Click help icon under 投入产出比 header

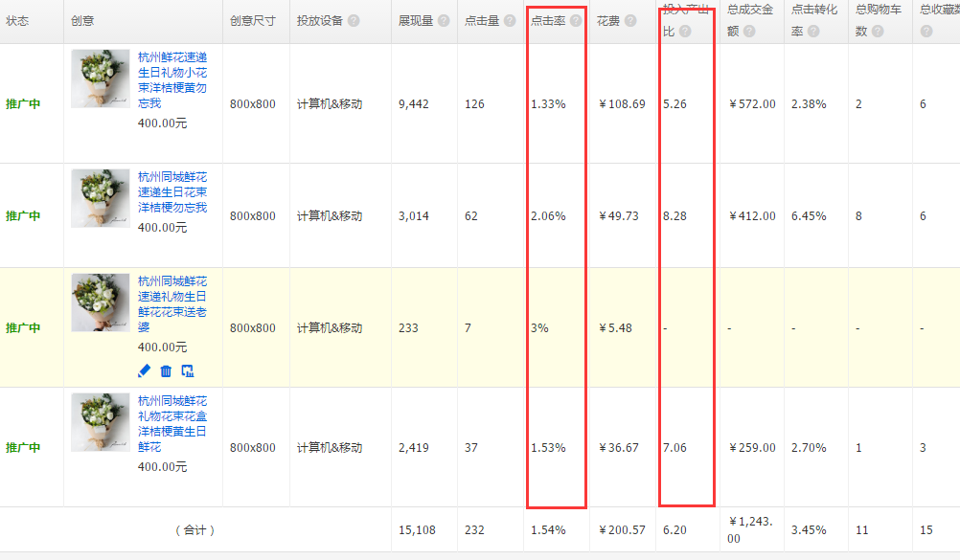click(x=685, y=32)
